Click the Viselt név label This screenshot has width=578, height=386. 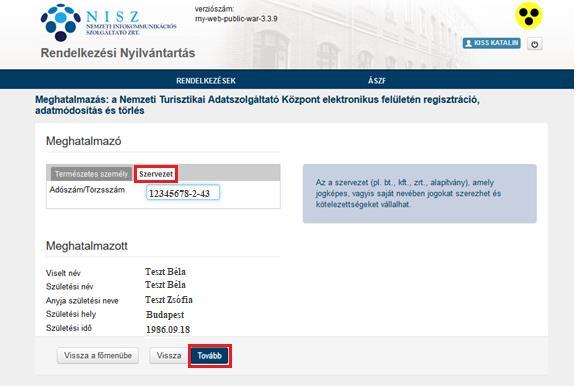pyautogui.click(x=63, y=273)
